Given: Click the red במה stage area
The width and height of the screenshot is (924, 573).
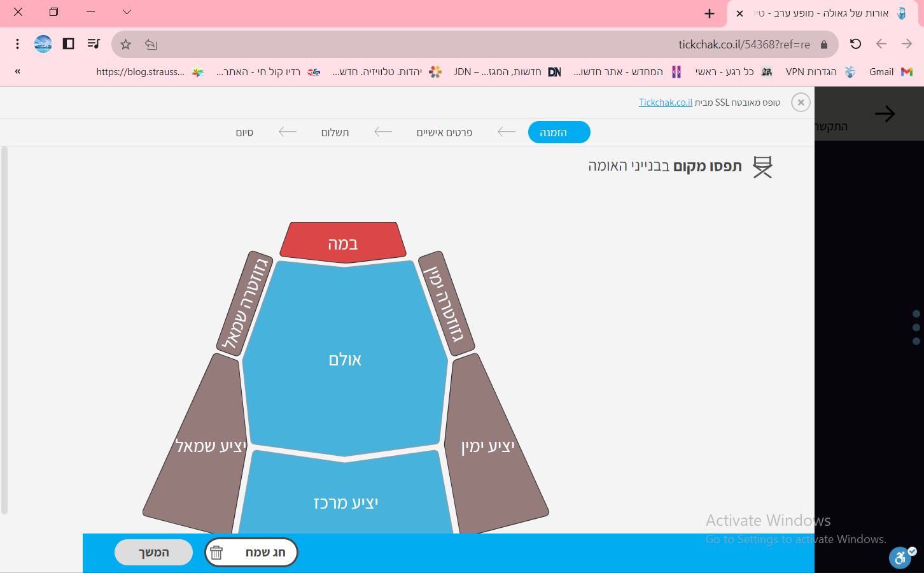Looking at the screenshot, I should (x=343, y=243).
